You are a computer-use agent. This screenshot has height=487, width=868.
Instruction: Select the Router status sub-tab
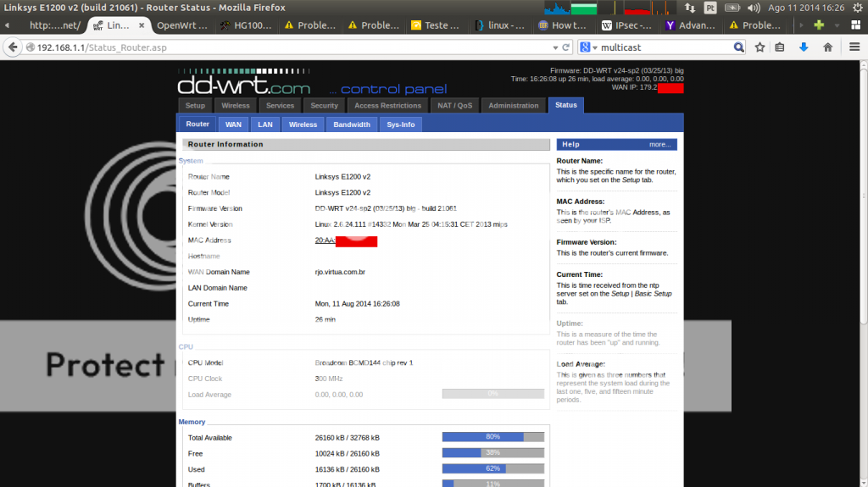pos(198,124)
